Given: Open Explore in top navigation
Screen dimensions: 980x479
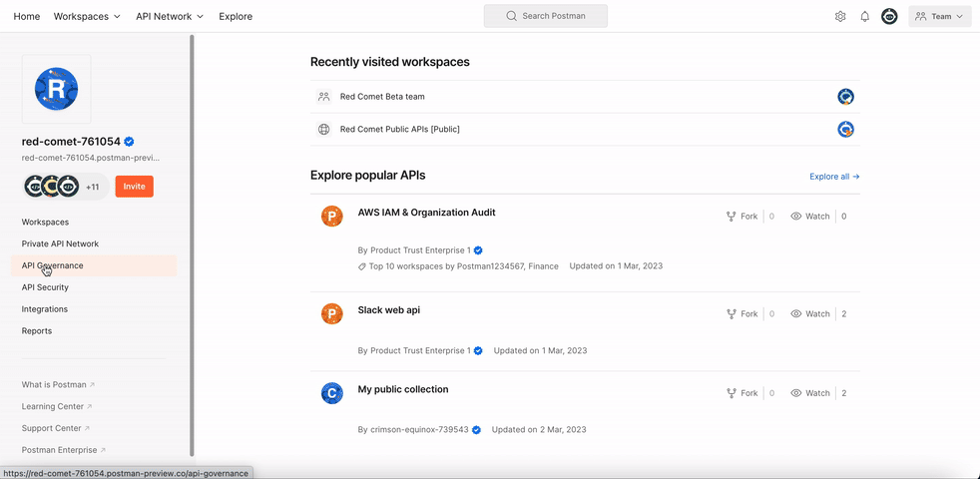Looking at the screenshot, I should [236, 16].
